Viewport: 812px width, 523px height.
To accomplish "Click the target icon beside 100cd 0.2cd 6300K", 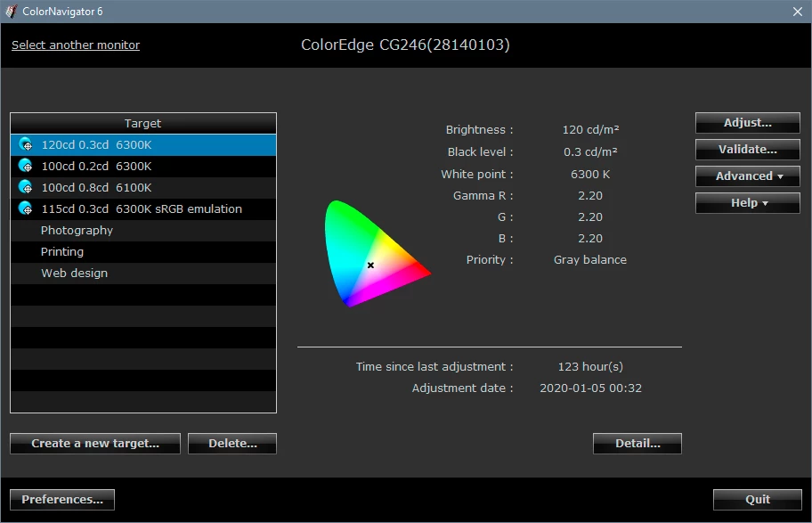I will coord(25,166).
